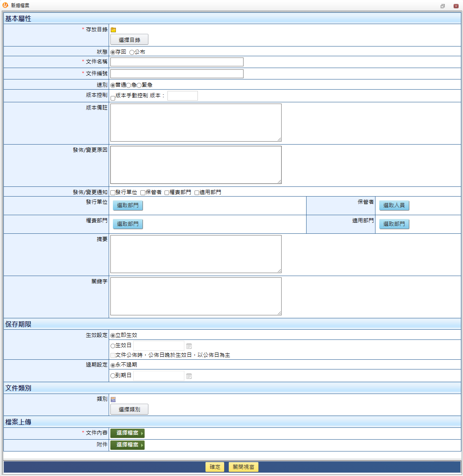
Task: Select the 到期日 expiry radio option
Action: (113, 375)
